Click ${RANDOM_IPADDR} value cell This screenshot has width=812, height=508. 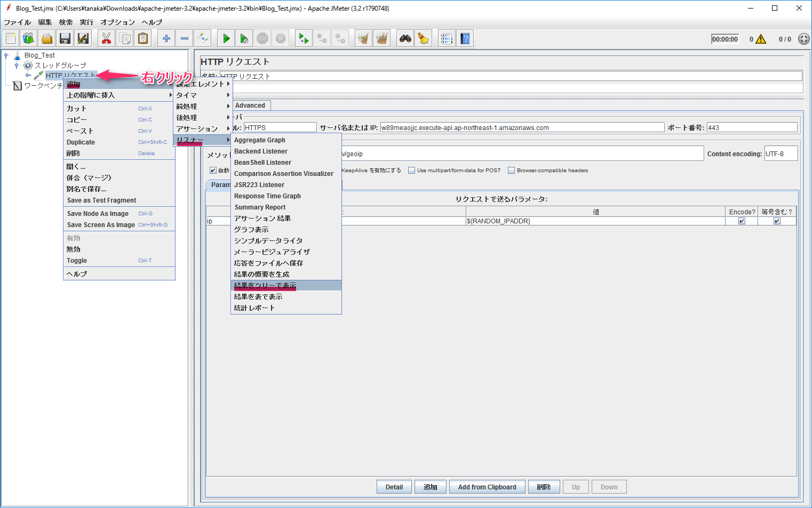[x=595, y=221]
